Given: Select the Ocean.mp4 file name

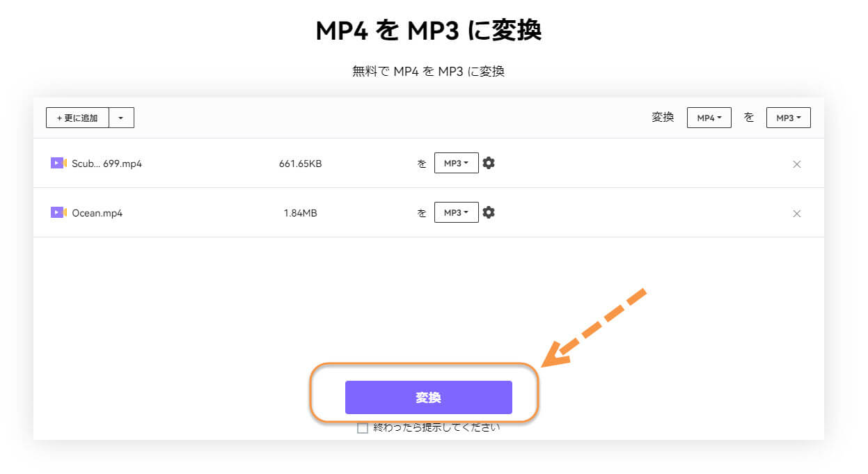Looking at the screenshot, I should [97, 214].
